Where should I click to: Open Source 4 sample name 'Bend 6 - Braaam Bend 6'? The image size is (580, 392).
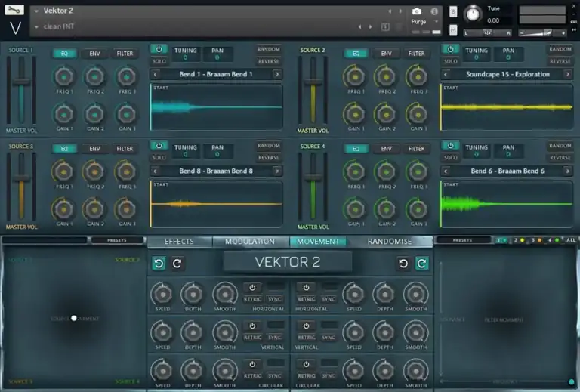pyautogui.click(x=507, y=171)
